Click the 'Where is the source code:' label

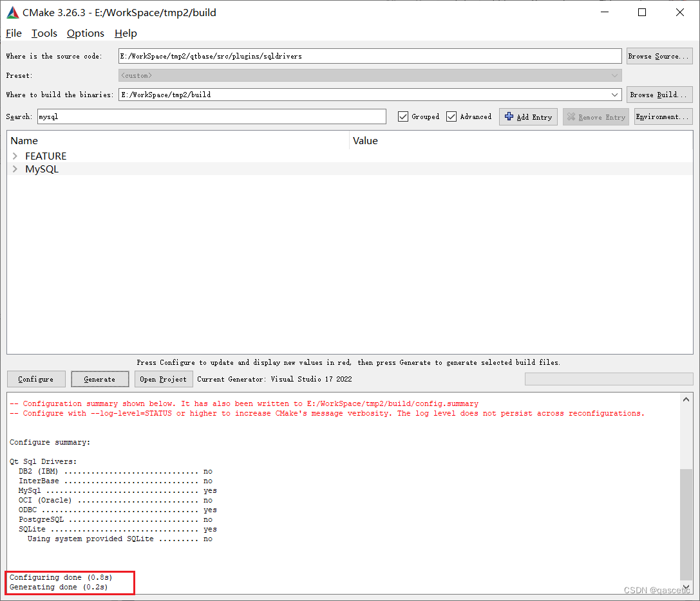[54, 56]
